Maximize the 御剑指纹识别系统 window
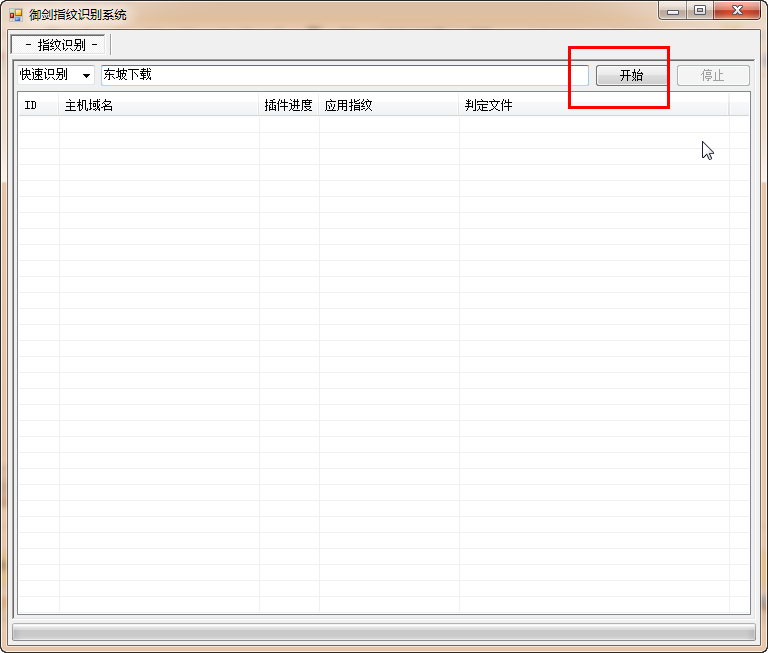The height and width of the screenshot is (653, 768). (700, 10)
